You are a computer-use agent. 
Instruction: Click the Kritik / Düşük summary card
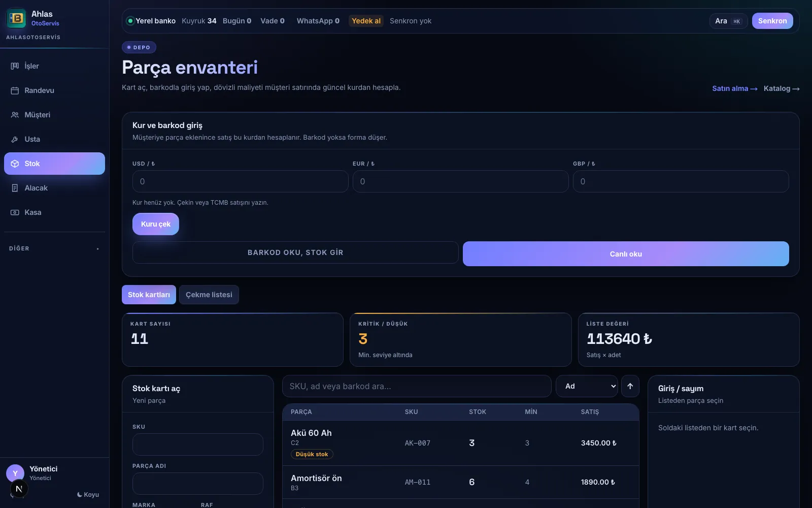click(x=461, y=339)
